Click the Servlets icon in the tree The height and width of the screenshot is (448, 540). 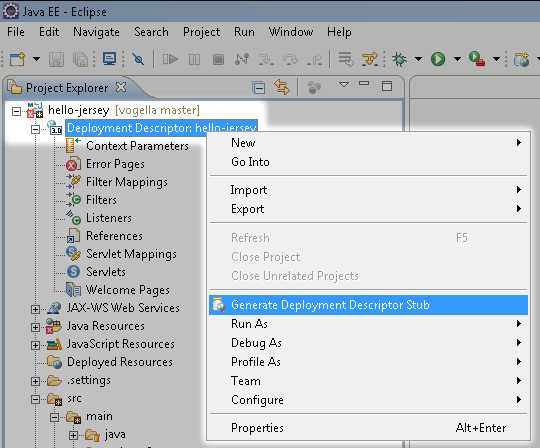pyautogui.click(x=73, y=272)
